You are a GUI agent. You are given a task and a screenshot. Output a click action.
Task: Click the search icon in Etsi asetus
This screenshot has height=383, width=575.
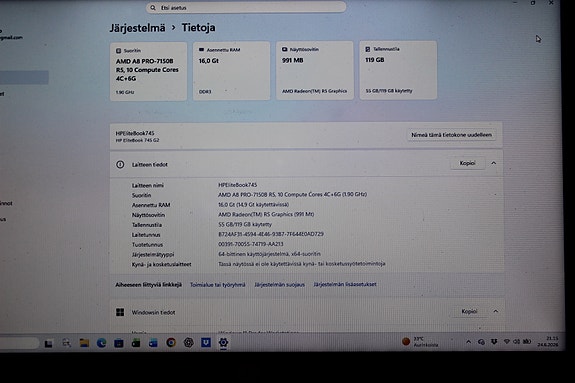(153, 8)
